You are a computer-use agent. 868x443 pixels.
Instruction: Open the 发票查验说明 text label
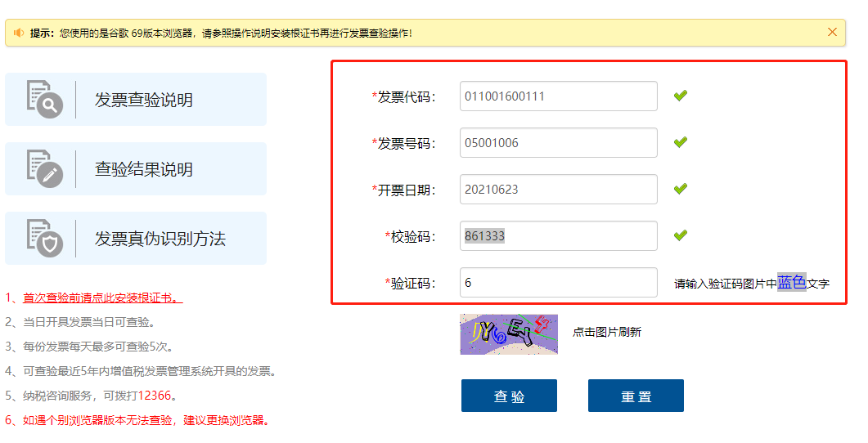point(144,100)
